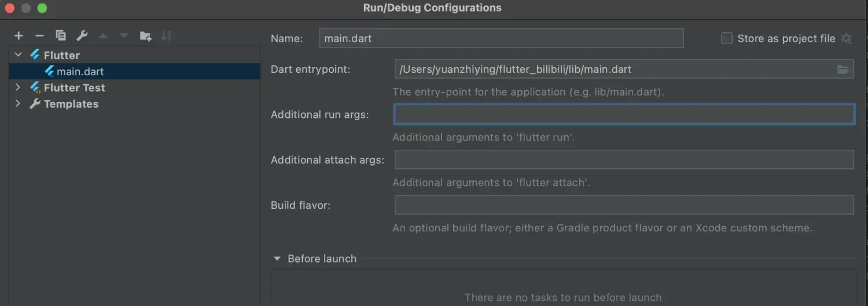Copy the selected configuration
Viewport: 868px width, 306px height.
coord(61,36)
